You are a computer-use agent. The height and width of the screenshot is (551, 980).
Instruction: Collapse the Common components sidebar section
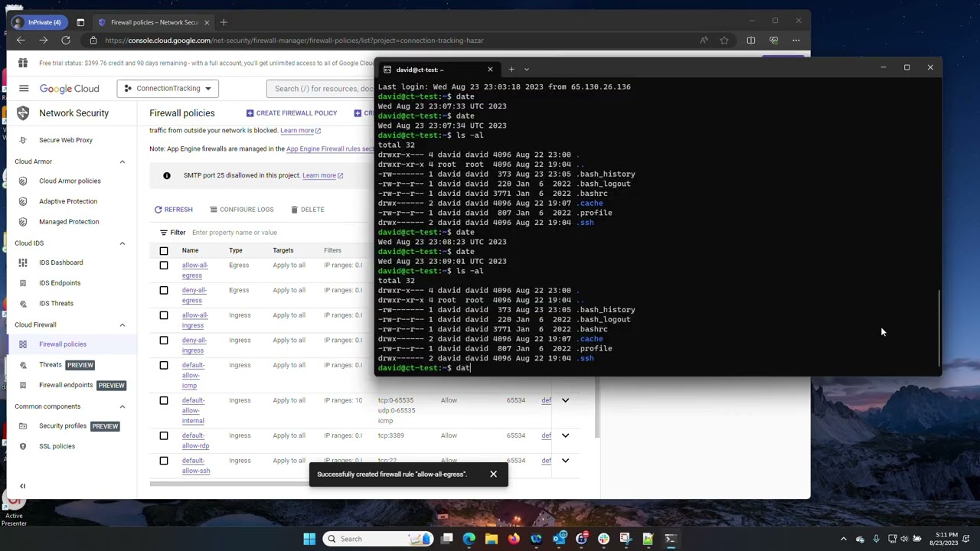click(122, 407)
